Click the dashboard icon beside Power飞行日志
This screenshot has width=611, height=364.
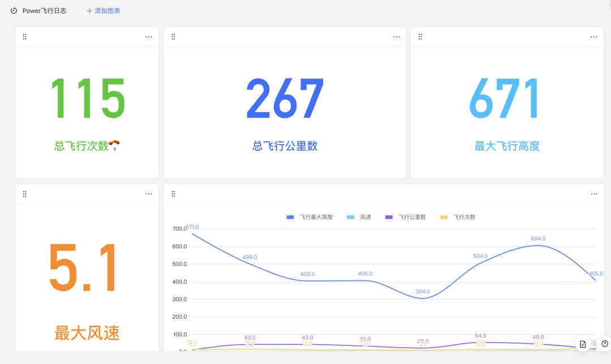(x=14, y=11)
